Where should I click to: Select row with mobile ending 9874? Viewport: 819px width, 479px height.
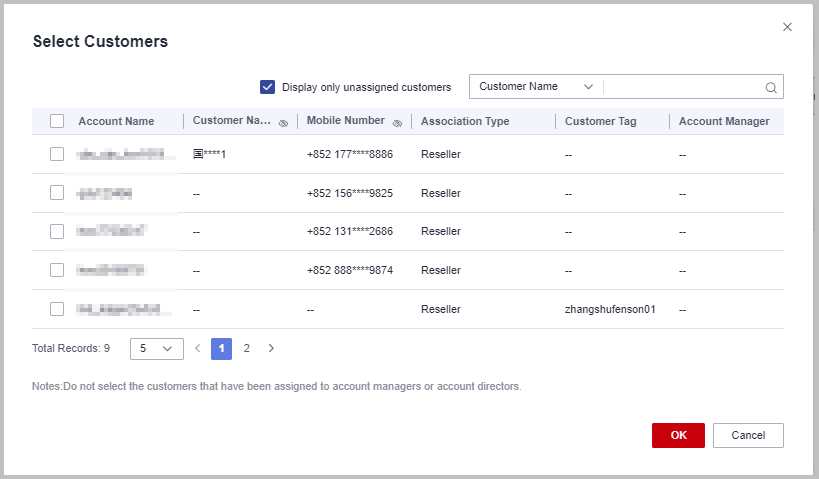(57, 270)
